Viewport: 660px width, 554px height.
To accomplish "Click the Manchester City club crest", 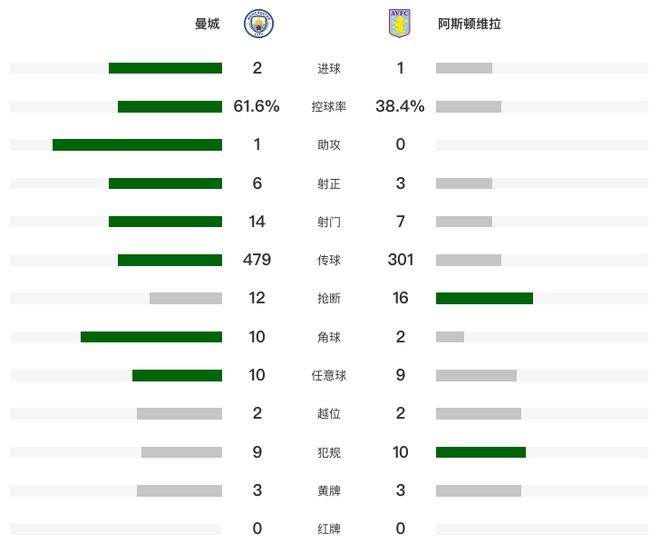I will [x=258, y=23].
